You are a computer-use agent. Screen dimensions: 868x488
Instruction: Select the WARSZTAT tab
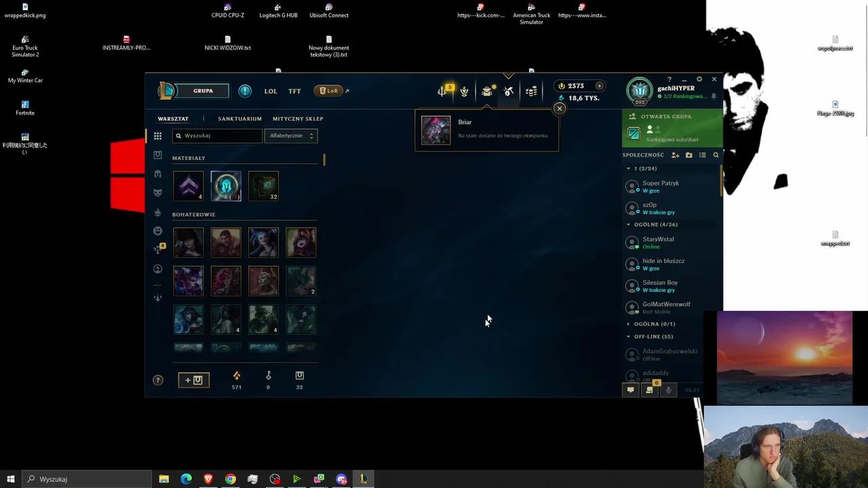[x=173, y=119]
